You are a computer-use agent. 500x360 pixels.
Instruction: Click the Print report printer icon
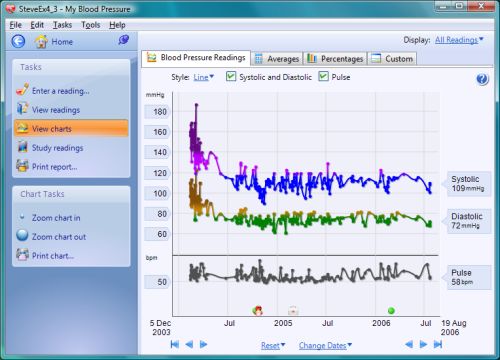(22, 166)
